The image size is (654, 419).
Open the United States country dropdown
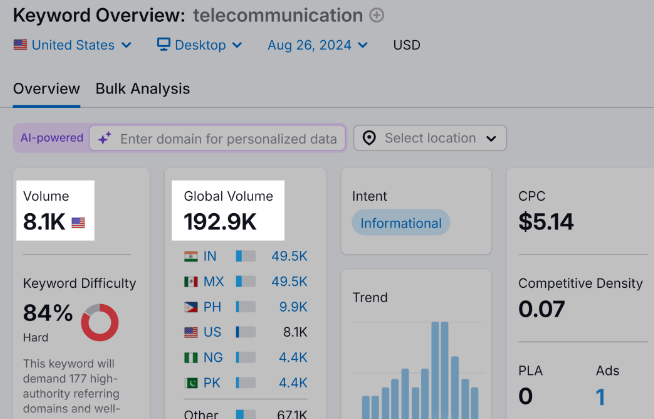73,45
